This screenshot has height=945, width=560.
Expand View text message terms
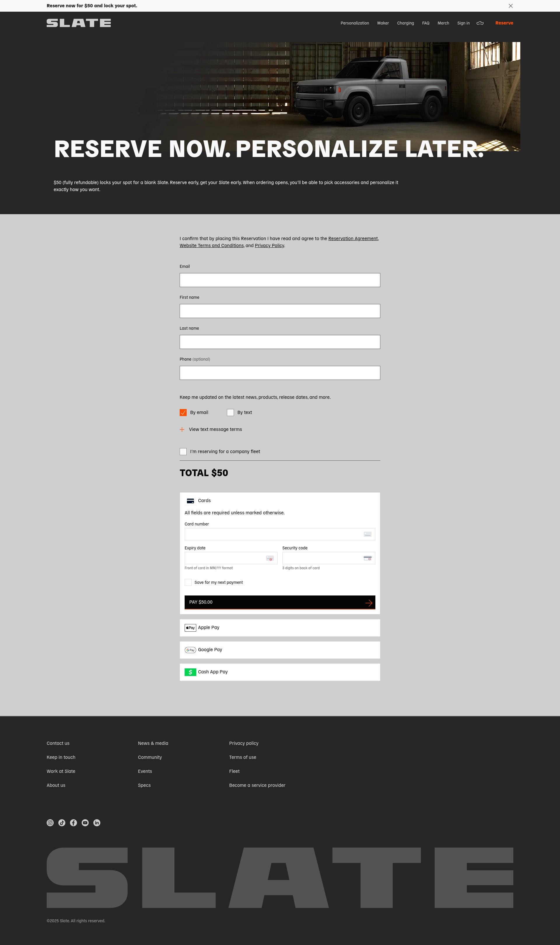pyautogui.click(x=211, y=429)
